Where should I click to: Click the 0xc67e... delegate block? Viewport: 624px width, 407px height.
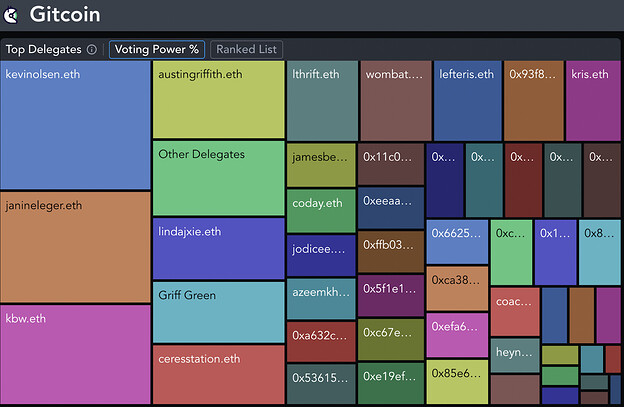[391, 339]
